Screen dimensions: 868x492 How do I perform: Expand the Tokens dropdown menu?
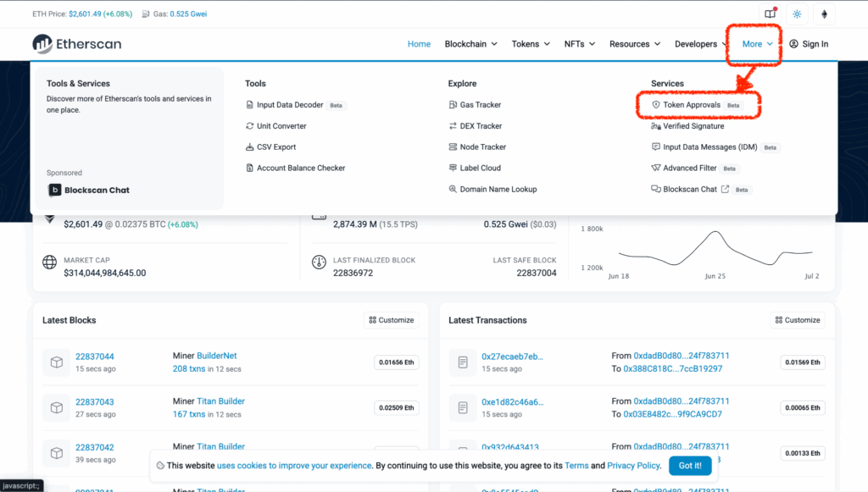[531, 44]
